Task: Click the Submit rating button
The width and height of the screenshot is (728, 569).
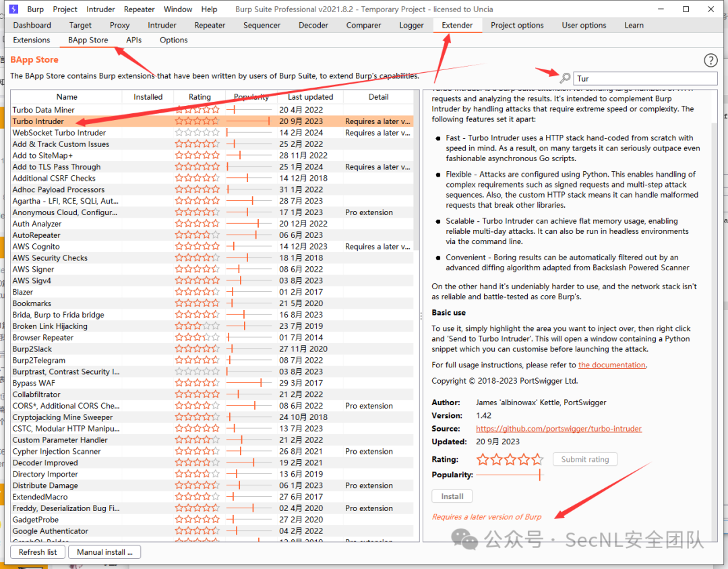Action: pos(584,459)
